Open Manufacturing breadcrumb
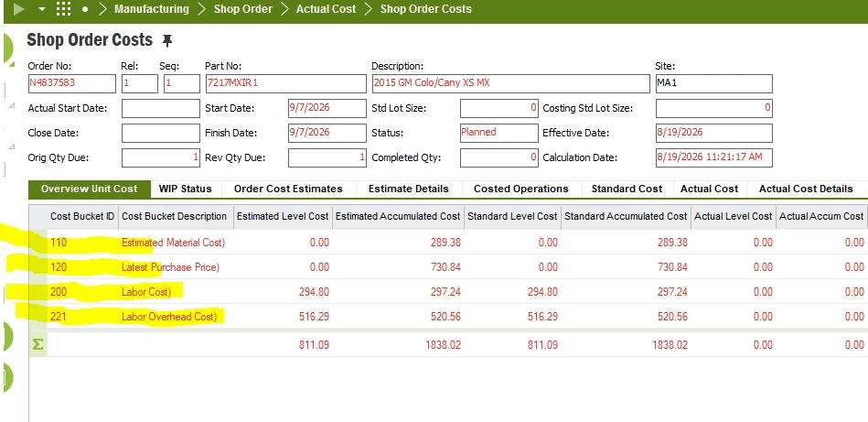 pos(151,9)
